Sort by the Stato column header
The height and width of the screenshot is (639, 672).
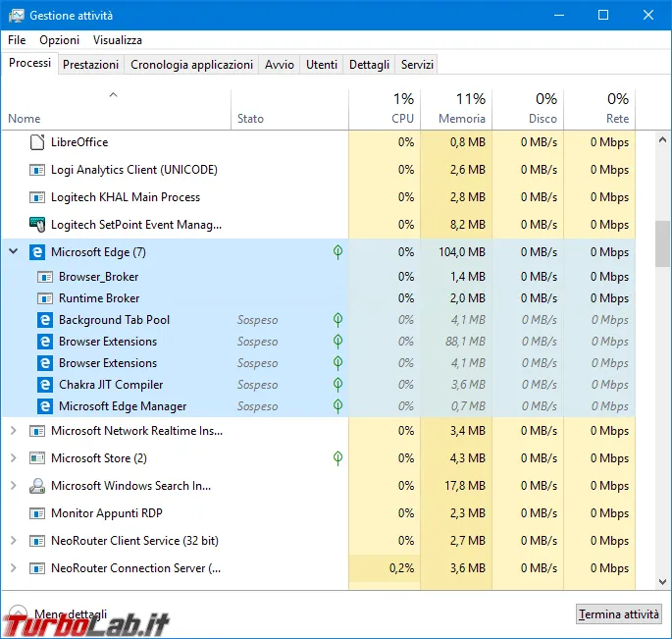(289, 109)
